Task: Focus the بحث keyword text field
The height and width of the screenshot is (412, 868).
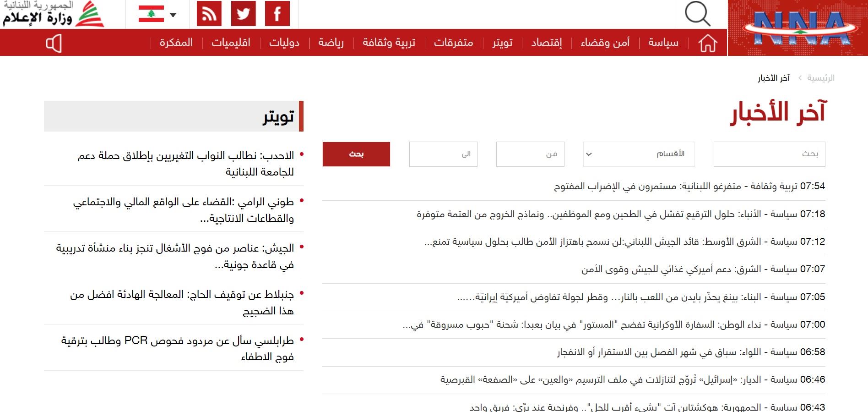Action: pyautogui.click(x=769, y=154)
